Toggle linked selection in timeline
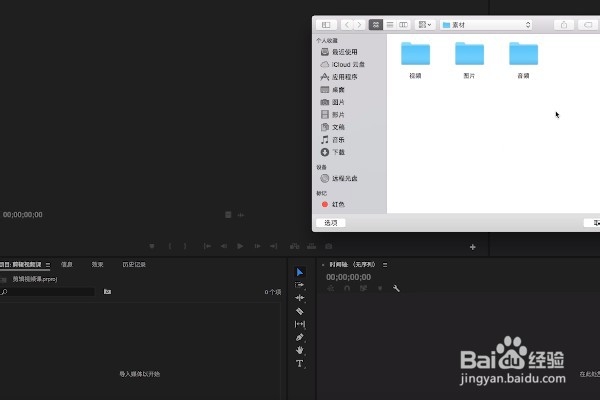Viewport: 600px width, 400px height. (364, 288)
